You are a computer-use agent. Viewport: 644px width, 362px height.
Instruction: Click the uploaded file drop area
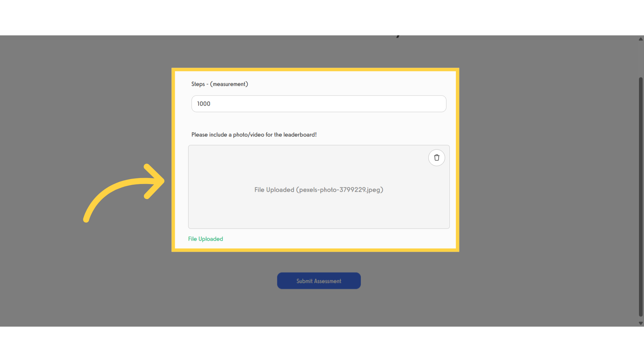pyautogui.click(x=319, y=187)
